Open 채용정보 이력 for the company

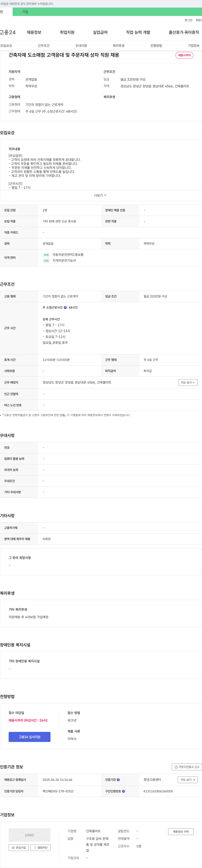[181, 832]
